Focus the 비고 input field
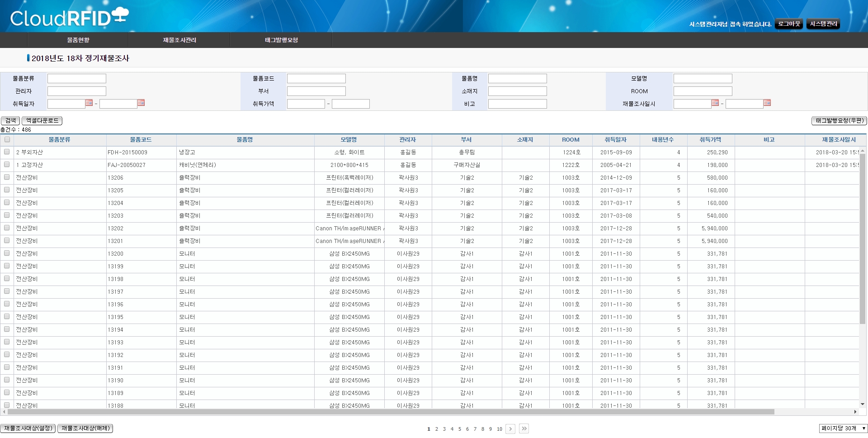The height and width of the screenshot is (438, 868). (518, 104)
